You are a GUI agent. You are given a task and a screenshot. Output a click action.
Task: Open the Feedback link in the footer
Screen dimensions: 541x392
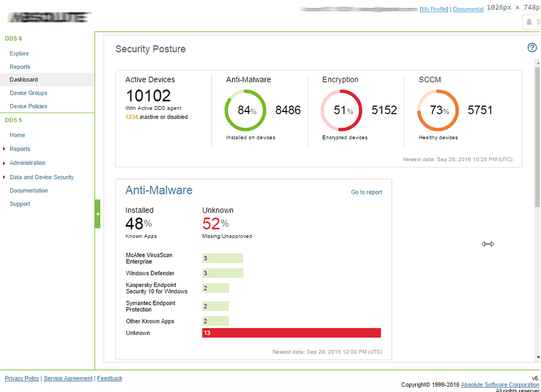(109, 378)
